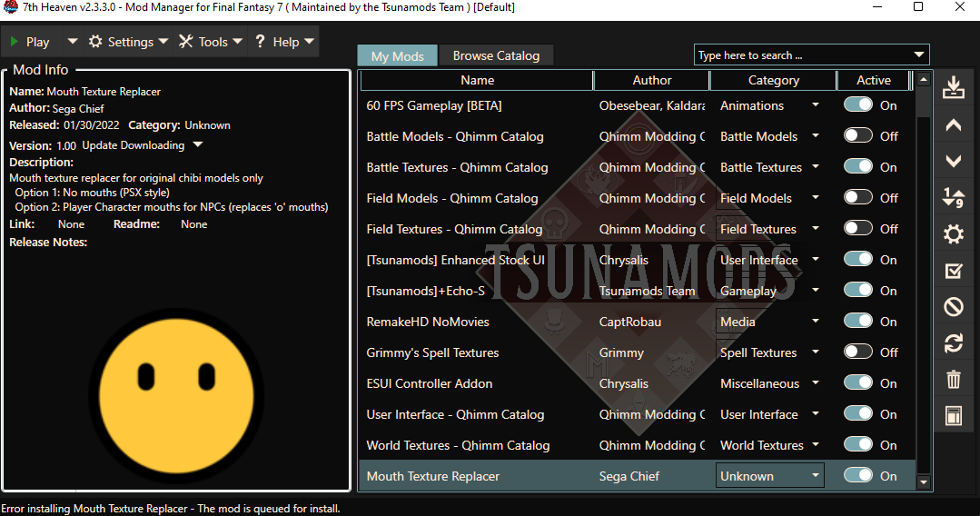Click the yellow face mod preview image
This screenshot has width=980, height=516.
(x=176, y=395)
